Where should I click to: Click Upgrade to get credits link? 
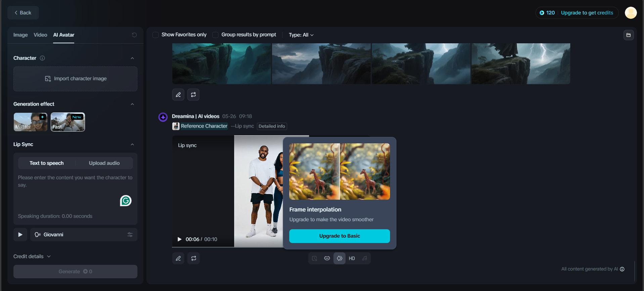click(587, 13)
